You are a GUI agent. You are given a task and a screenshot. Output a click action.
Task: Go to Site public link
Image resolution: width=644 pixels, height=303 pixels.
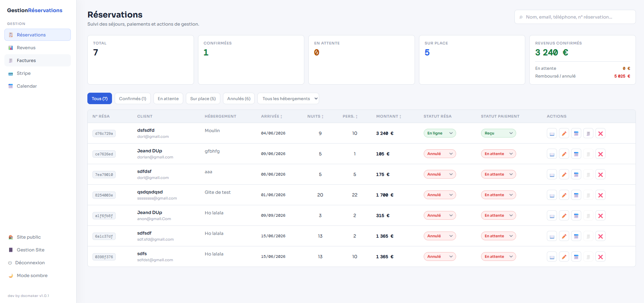pyautogui.click(x=37, y=237)
